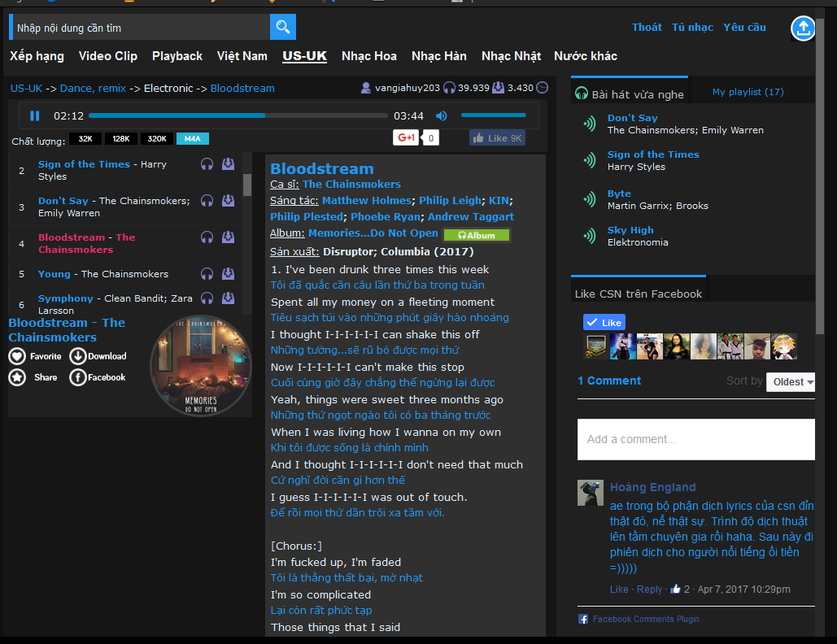Click the song progress bar
This screenshot has width=837, height=644.
pos(238,115)
